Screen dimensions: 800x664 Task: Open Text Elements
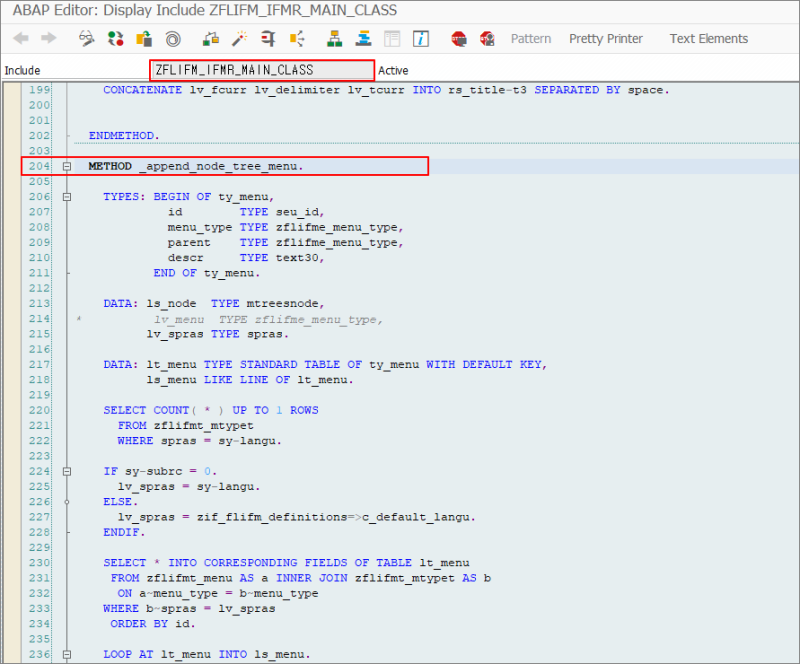708,38
